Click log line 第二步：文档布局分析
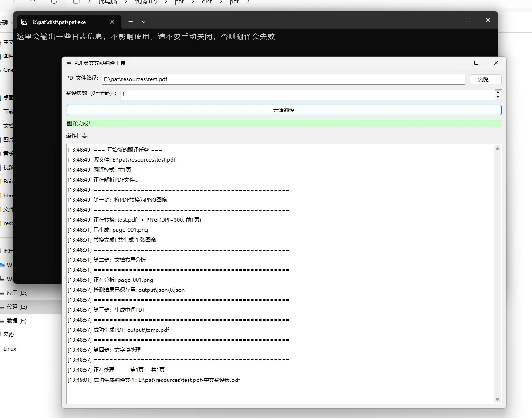532x418 pixels. [x=107, y=260]
